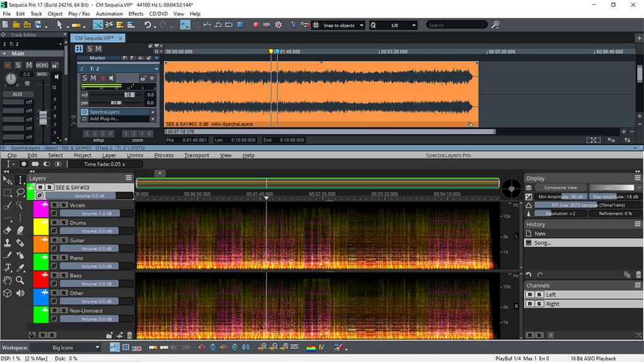Click the red Record icon in Sequoia toolbar
This screenshot has width=644, height=362.
256,25
